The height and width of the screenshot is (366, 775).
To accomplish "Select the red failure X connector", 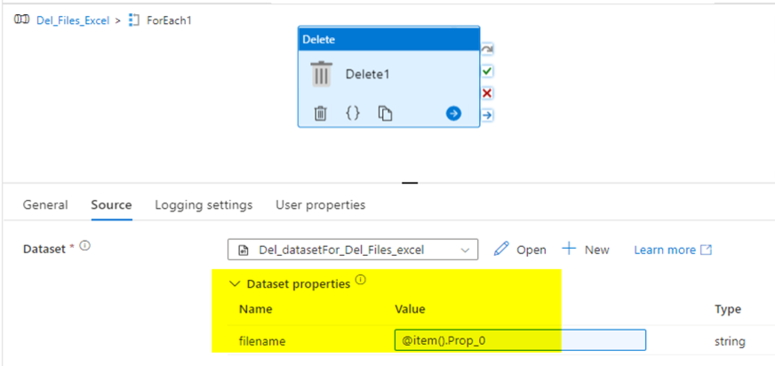I will tap(487, 93).
